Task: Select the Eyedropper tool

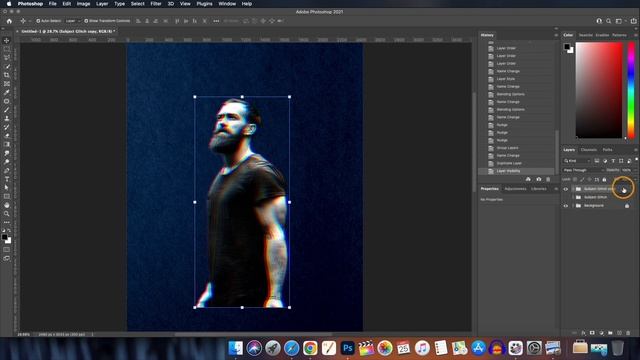Action: [7, 92]
